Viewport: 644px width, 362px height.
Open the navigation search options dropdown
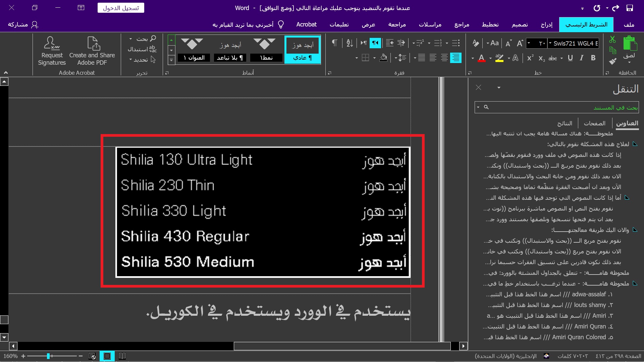478,107
